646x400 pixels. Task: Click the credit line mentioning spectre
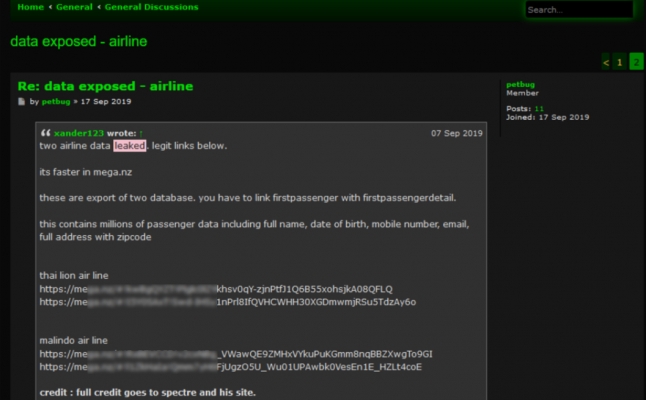pyautogui.click(x=147, y=393)
